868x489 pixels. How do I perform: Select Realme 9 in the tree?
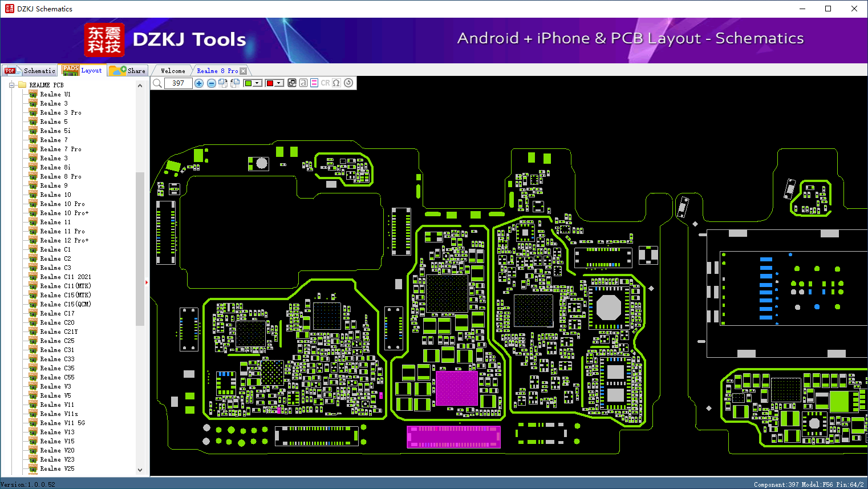tap(54, 185)
